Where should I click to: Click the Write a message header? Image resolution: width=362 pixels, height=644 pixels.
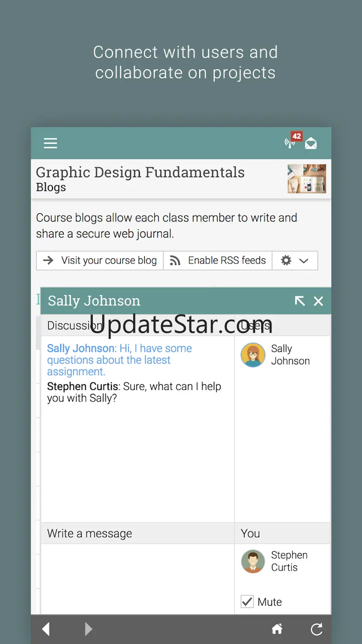coord(138,533)
